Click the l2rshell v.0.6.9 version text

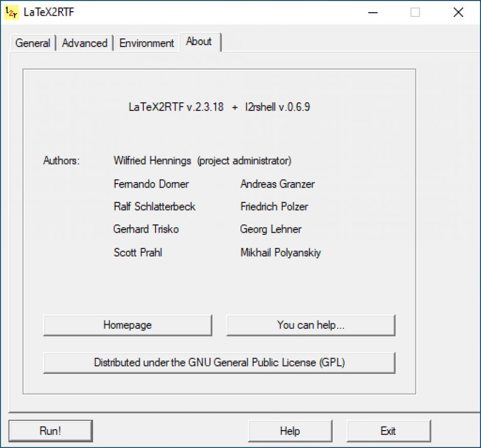278,107
